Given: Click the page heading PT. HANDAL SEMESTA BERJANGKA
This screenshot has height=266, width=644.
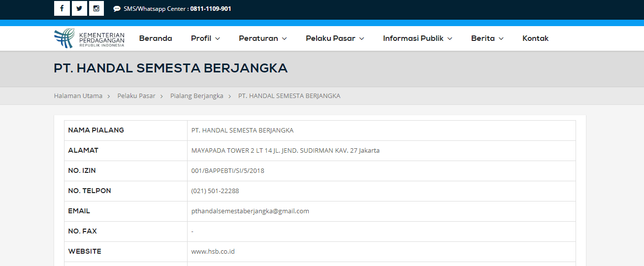Looking at the screenshot, I should click(x=171, y=68).
